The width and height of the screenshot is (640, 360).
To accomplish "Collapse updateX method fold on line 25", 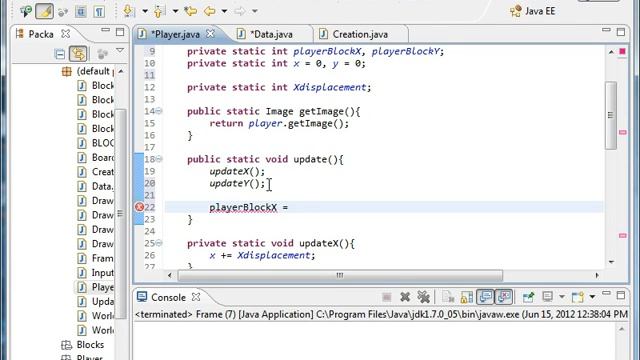I will [x=159, y=243].
